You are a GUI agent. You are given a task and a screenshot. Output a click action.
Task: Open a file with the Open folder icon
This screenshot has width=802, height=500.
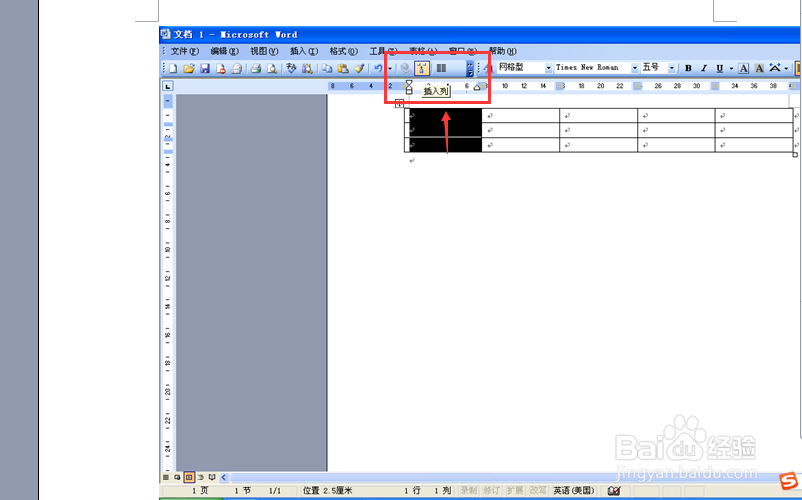click(189, 68)
